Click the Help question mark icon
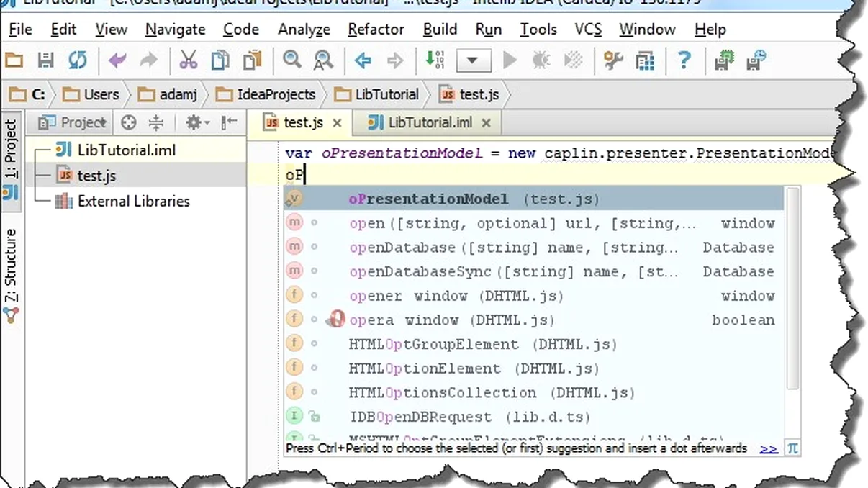The height and width of the screenshot is (488, 868). (684, 60)
